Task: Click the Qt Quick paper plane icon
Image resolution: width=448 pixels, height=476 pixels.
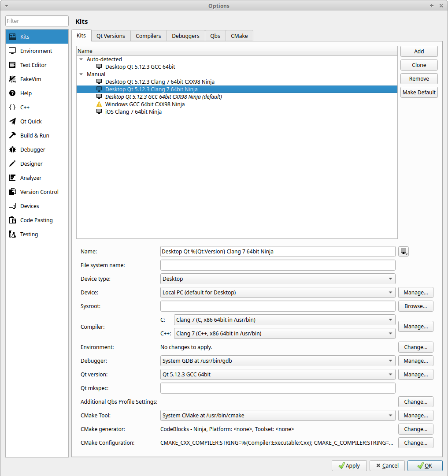Action: (x=12, y=122)
